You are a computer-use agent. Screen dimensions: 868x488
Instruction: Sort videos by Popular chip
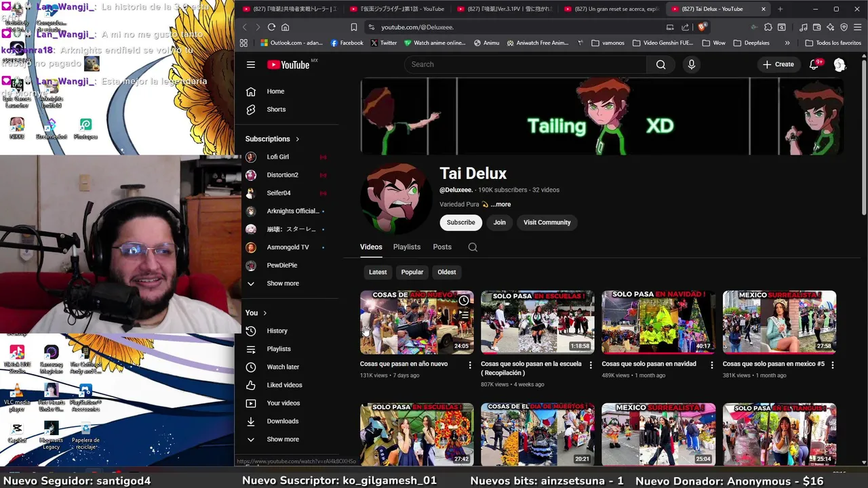412,272
